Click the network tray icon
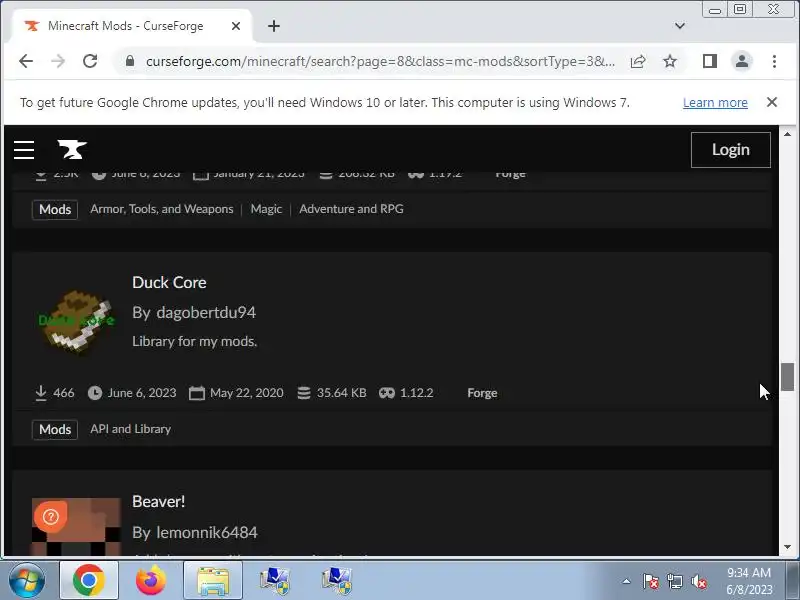The image size is (800, 600). [x=675, y=582]
